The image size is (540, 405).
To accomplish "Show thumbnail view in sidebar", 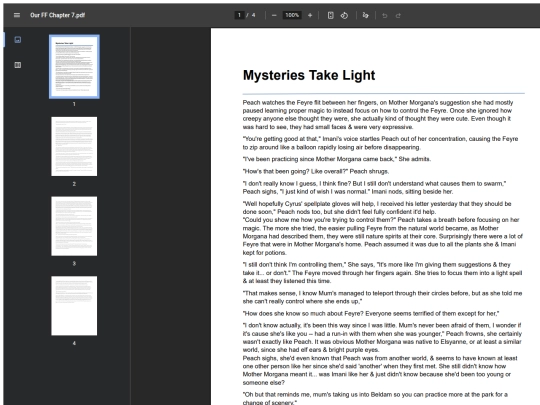I will 18,40.
